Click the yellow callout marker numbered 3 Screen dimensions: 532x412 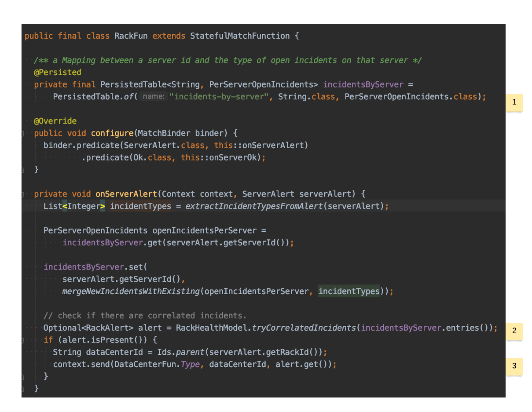tap(514, 366)
